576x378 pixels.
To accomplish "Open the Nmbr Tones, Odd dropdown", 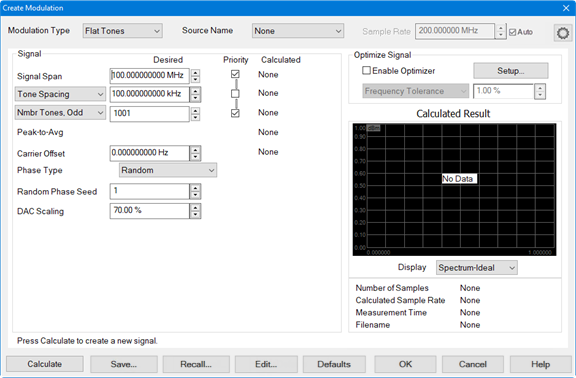I will click(x=60, y=113).
